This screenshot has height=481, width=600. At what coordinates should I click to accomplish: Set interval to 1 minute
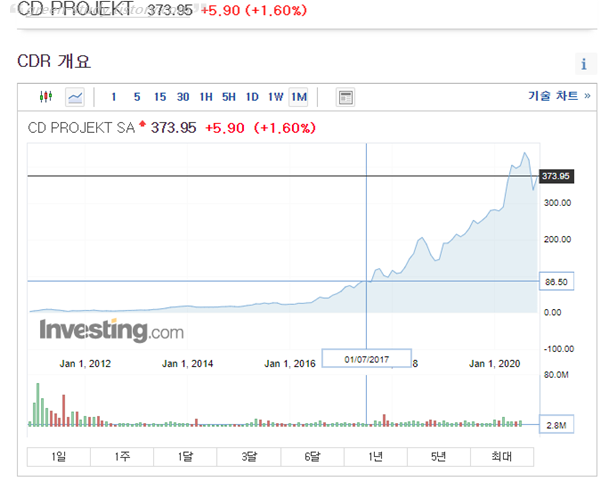tap(114, 97)
